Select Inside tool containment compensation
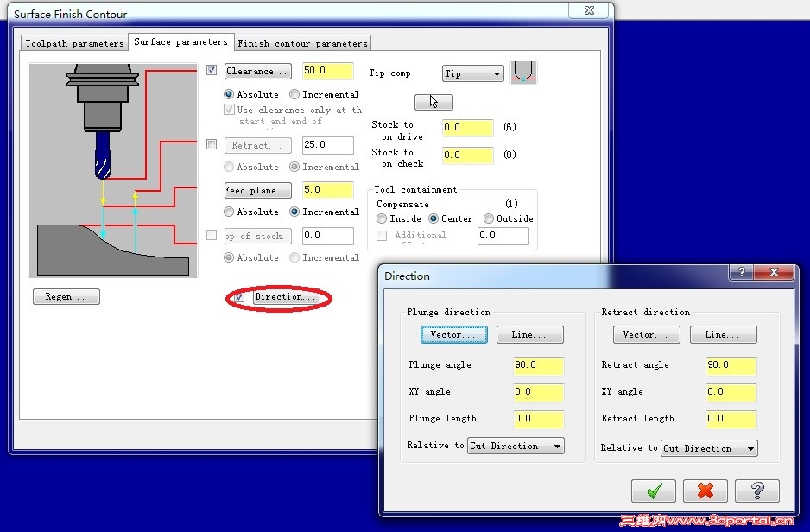Screen dimensions: 810x532 click(382, 218)
